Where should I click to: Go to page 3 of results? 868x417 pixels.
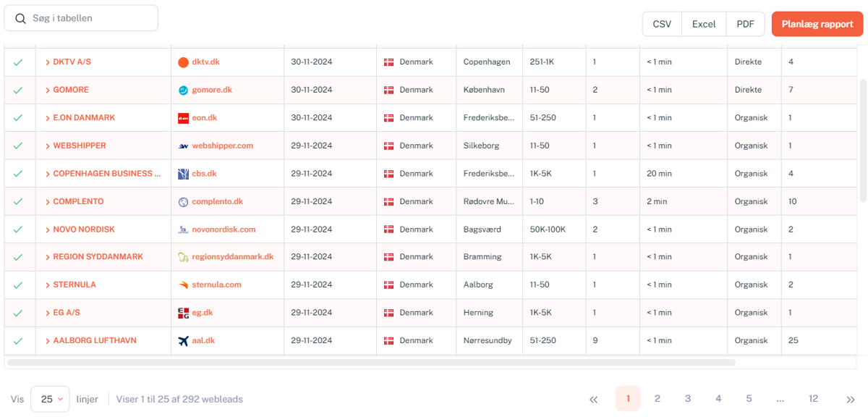click(687, 398)
